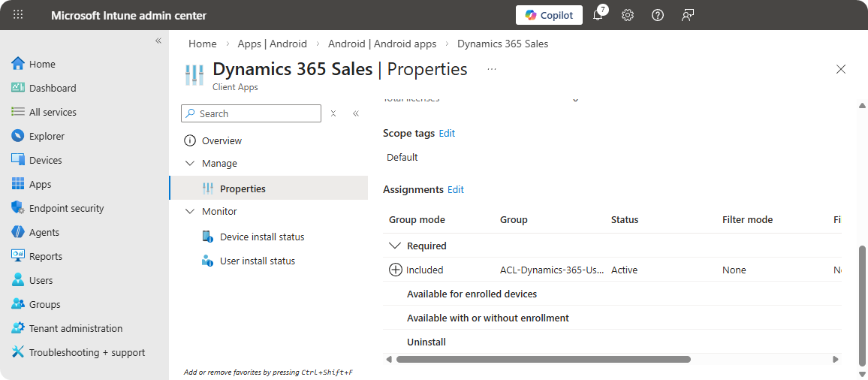The width and height of the screenshot is (868, 380).
Task: Edit the Assignments section
Action: 456,189
